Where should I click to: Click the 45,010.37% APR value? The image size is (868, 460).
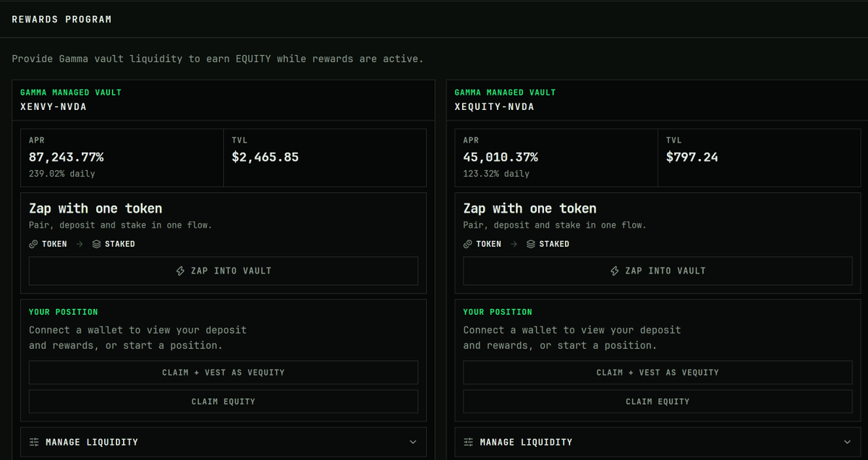(501, 157)
